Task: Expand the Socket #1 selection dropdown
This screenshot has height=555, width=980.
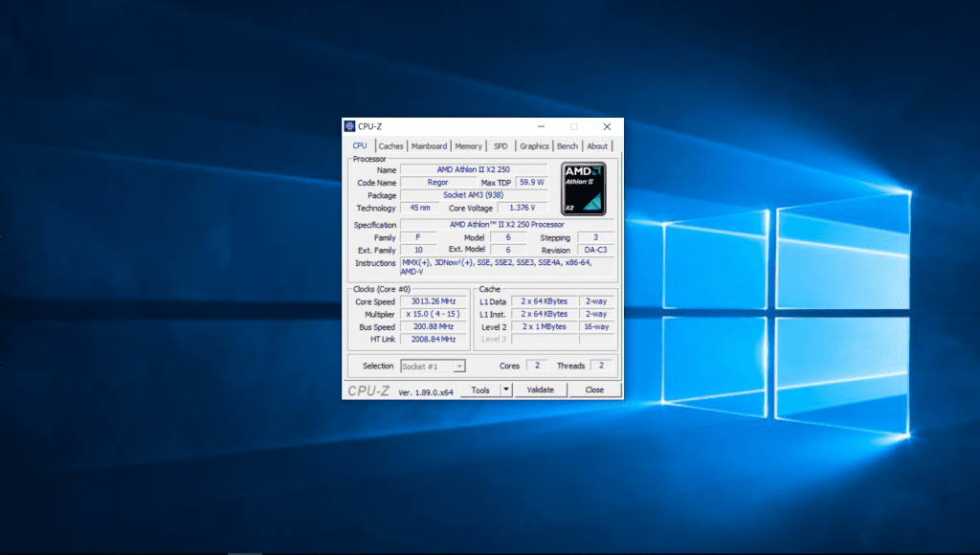Action: point(459,366)
